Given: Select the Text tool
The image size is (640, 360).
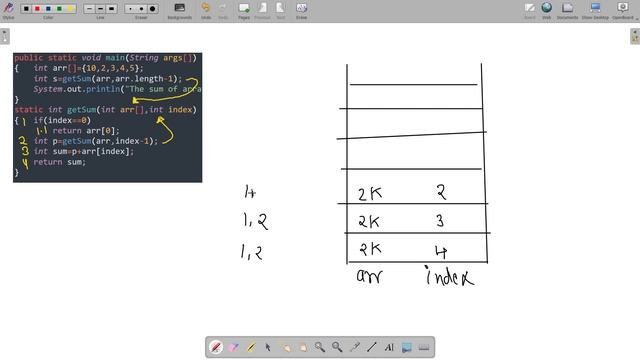Looking at the screenshot, I should click(389, 347).
